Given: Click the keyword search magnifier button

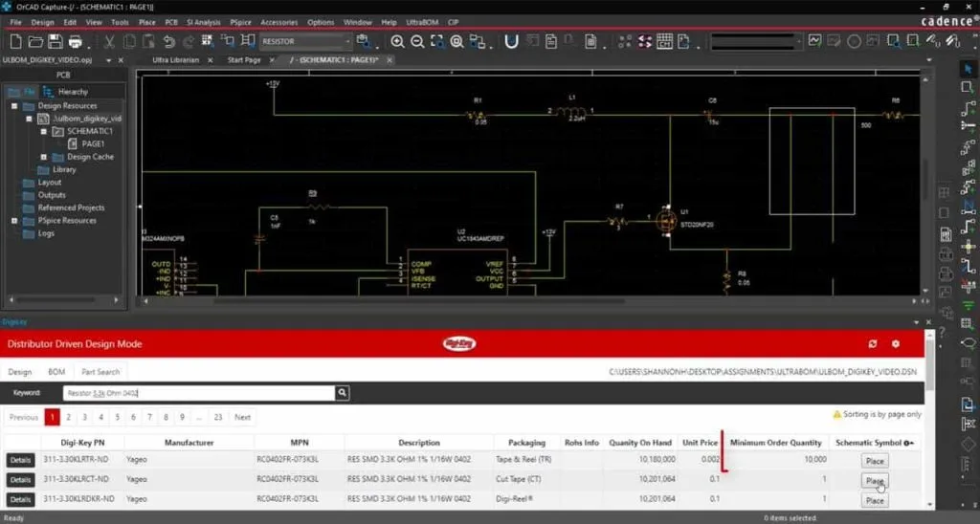Looking at the screenshot, I should coord(343,393).
